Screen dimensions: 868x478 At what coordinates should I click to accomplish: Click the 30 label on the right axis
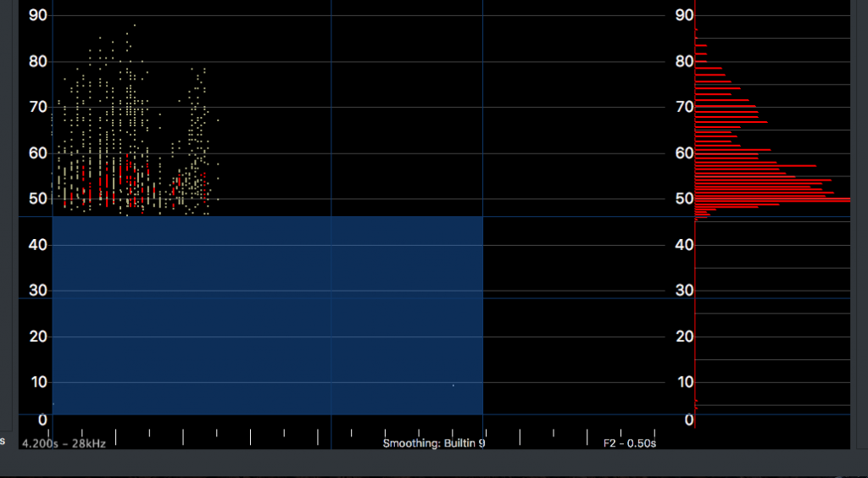pyautogui.click(x=685, y=291)
